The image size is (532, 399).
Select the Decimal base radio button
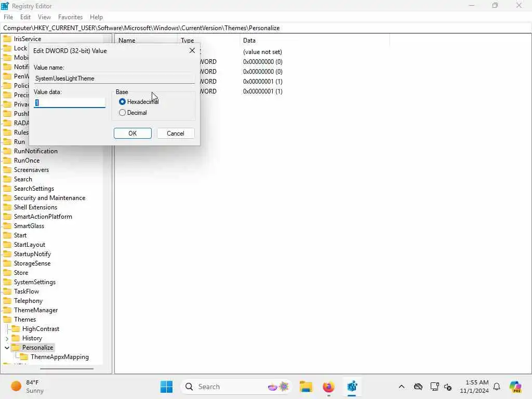[122, 113]
